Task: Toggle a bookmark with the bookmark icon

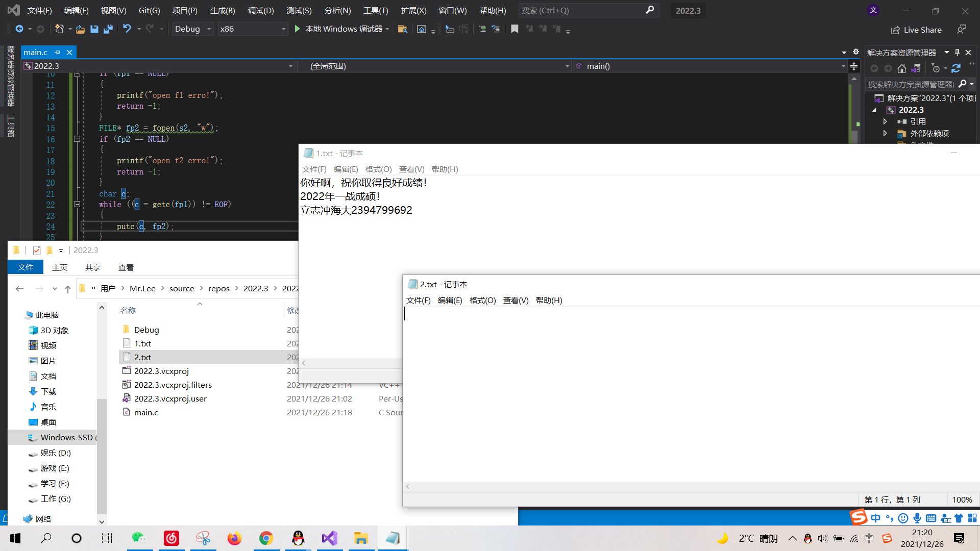Action: [x=514, y=29]
